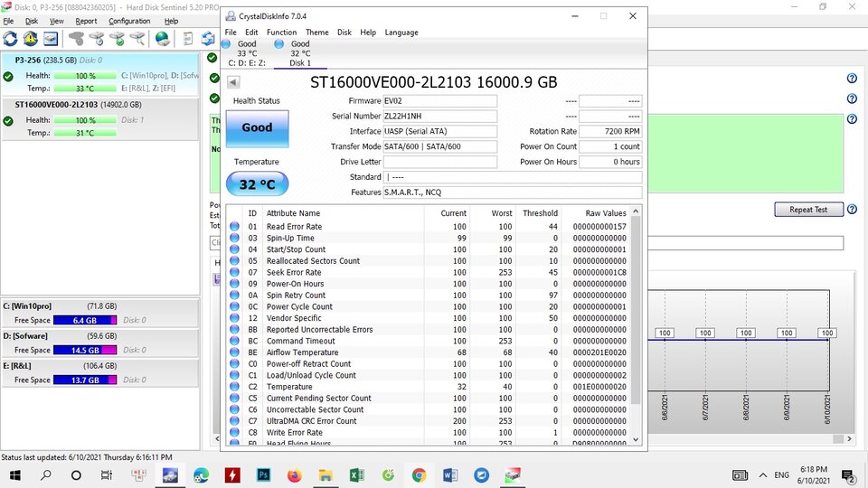Viewport: 868px width, 488px height.
Task: Open Windows Start menu
Action: tap(15, 474)
